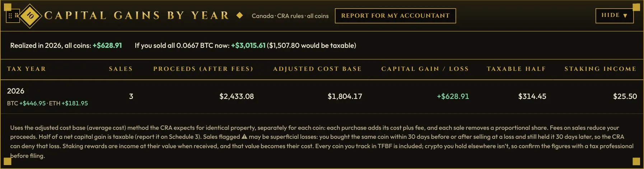Select the +$628.91 capital gain cell
Image resolution: width=644 pixels, height=169 pixels.
click(453, 96)
